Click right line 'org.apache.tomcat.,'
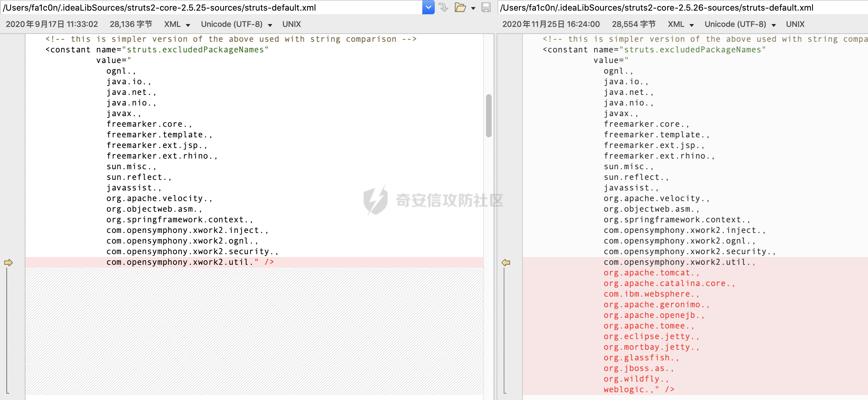 [x=652, y=273]
